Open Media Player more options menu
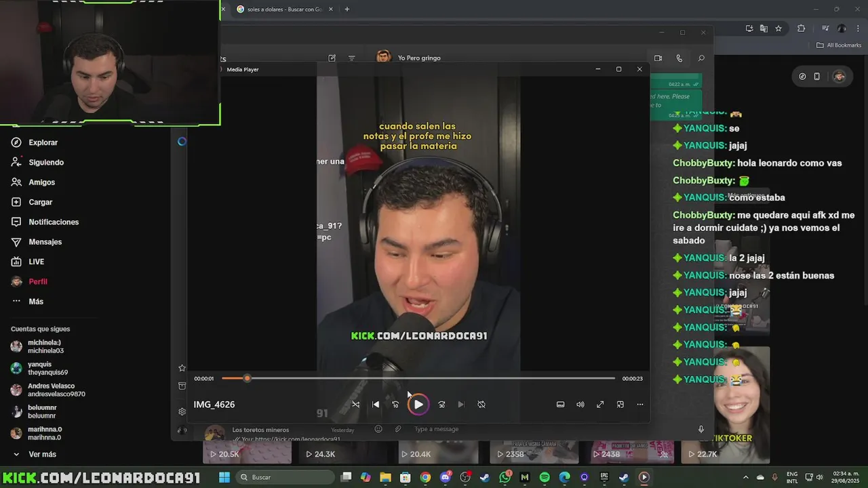Image resolution: width=868 pixels, height=488 pixels. point(639,405)
